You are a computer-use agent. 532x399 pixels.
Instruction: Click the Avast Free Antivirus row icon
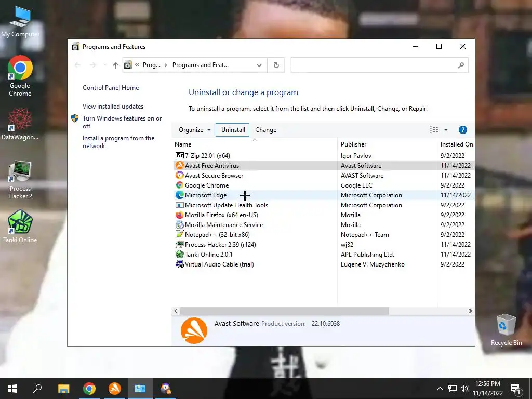[x=179, y=165]
